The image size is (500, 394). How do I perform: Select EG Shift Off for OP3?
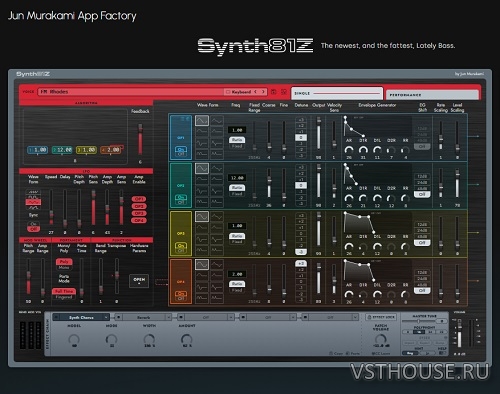(422, 243)
